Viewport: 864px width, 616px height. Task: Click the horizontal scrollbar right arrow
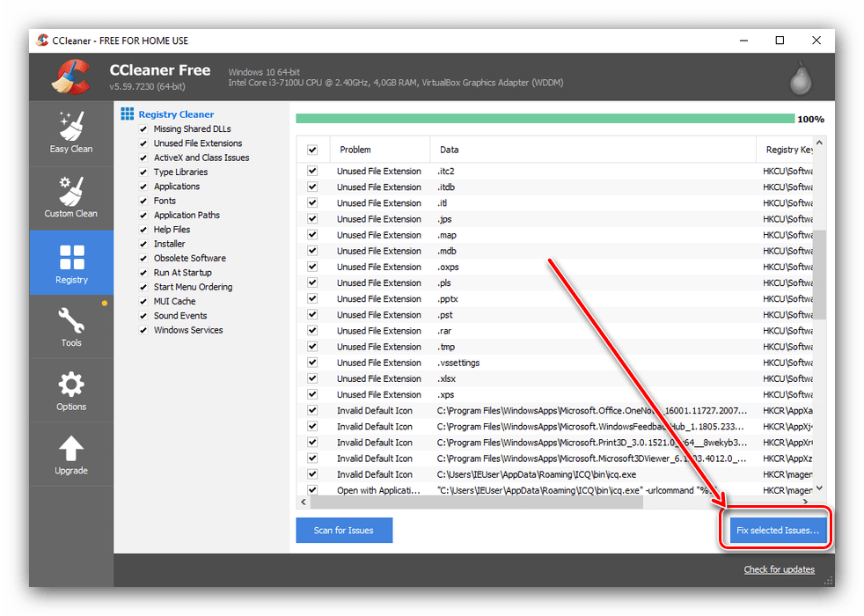[806, 502]
